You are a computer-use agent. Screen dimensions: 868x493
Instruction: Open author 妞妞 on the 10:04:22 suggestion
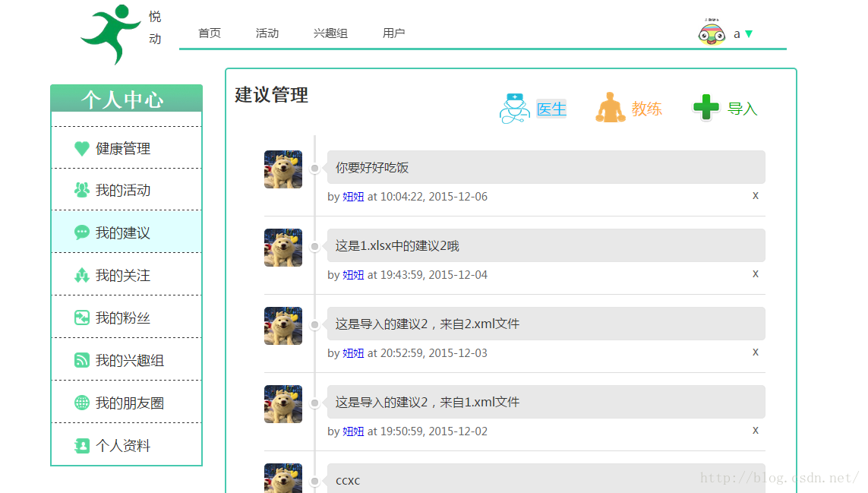click(x=353, y=197)
